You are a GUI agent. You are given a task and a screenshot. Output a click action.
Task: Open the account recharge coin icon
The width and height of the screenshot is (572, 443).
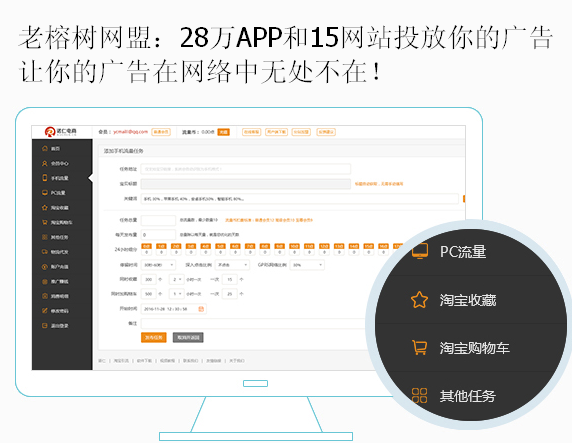45,267
